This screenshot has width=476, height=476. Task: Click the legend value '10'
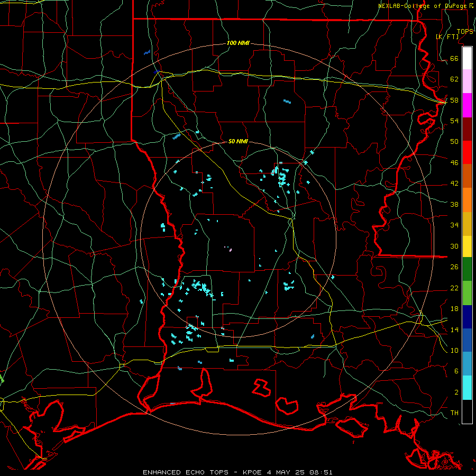[454, 351]
